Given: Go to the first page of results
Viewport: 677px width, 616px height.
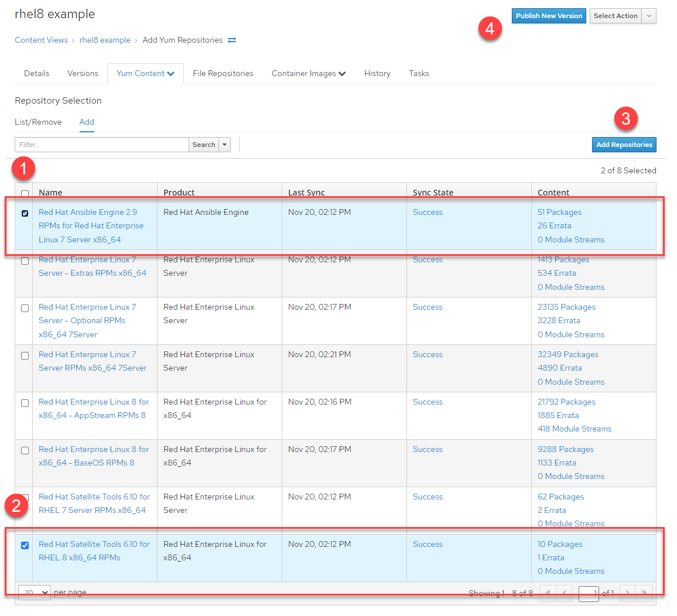Looking at the screenshot, I should click(x=548, y=593).
